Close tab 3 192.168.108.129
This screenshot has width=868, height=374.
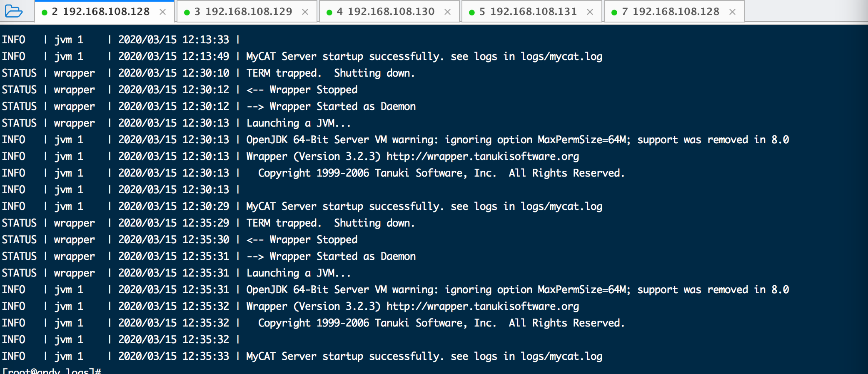305,12
